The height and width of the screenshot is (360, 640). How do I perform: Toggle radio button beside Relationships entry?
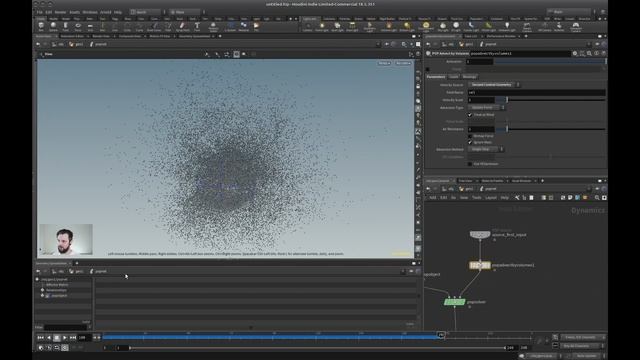(42, 290)
